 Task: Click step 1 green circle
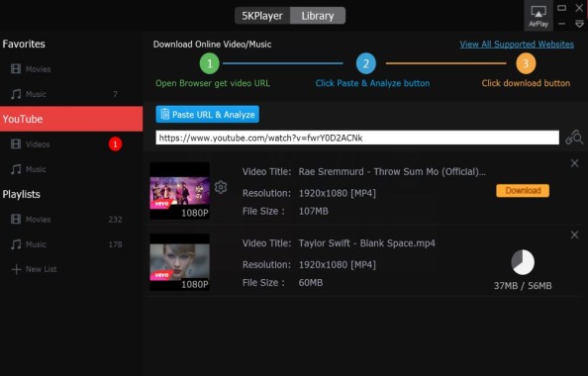click(209, 63)
